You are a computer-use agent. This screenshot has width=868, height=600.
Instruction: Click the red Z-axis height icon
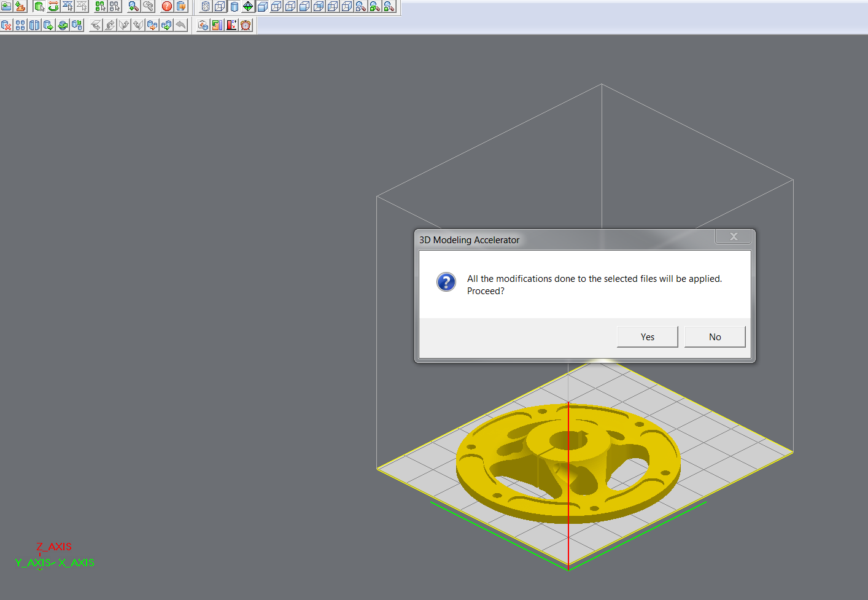click(231, 25)
